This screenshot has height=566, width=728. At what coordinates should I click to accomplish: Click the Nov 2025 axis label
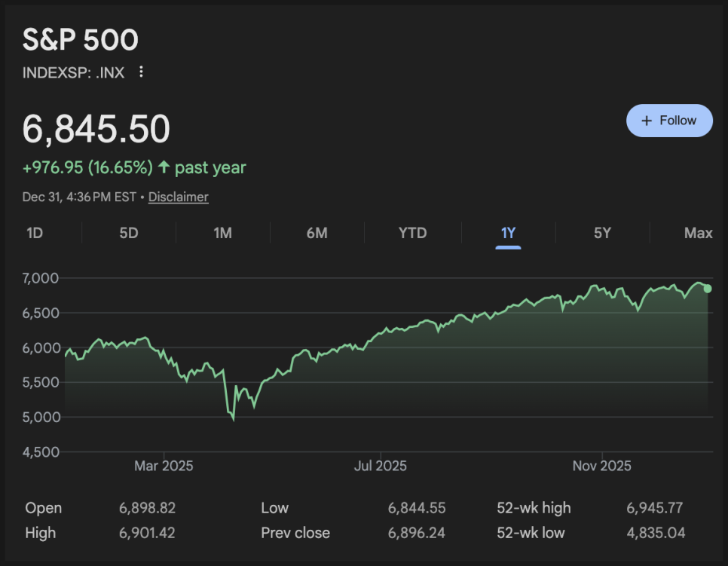coord(601,466)
